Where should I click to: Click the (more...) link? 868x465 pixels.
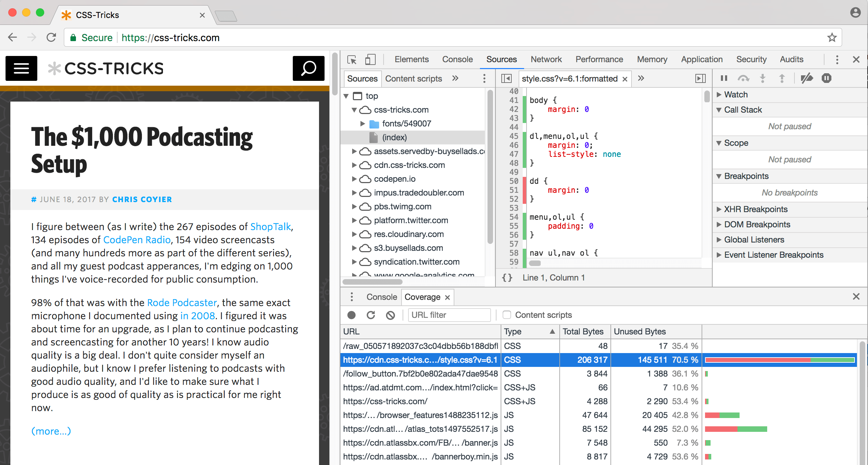(x=51, y=431)
